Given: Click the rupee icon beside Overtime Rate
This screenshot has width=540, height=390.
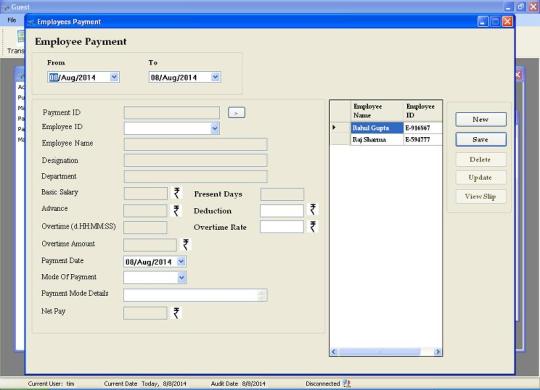Looking at the screenshot, I should [313, 227].
